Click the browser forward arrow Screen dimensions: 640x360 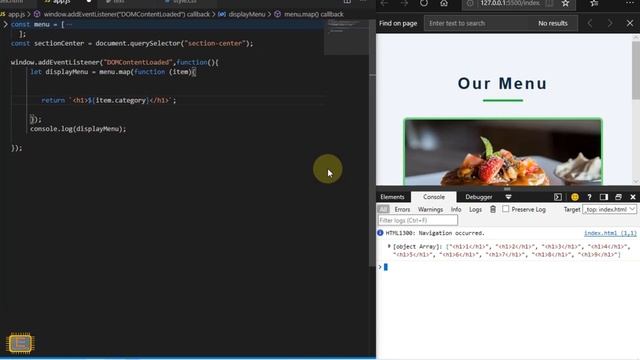[x=404, y=3]
